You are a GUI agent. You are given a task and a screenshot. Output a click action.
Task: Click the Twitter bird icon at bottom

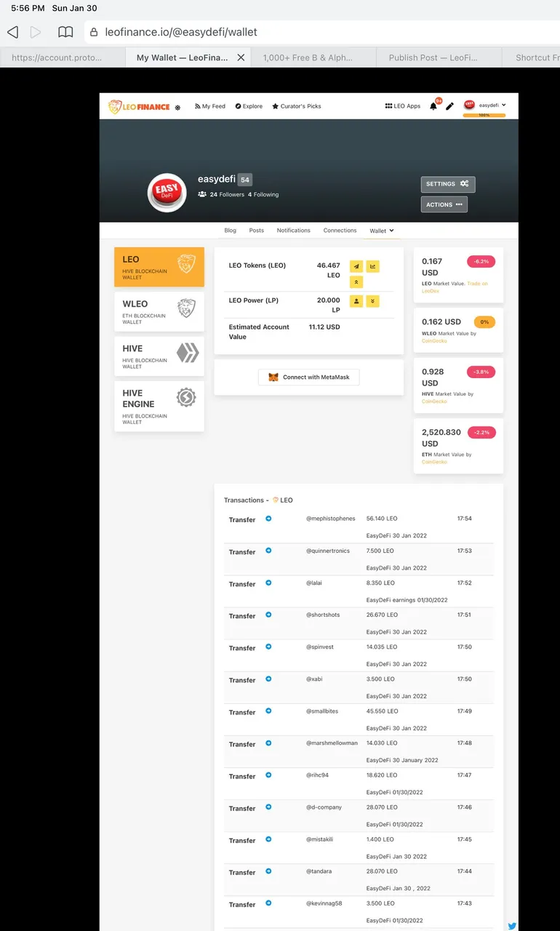click(512, 925)
